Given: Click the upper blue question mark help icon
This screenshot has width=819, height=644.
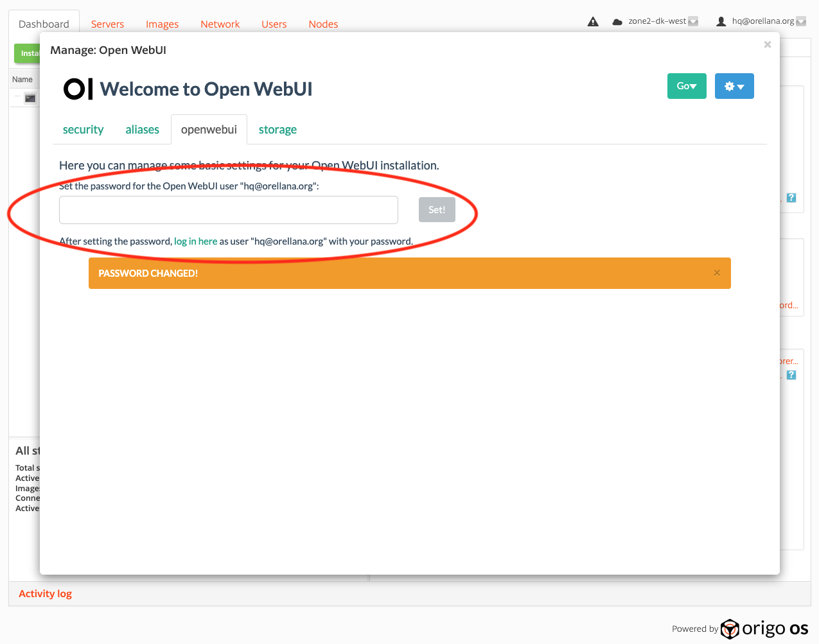Looking at the screenshot, I should (791, 198).
